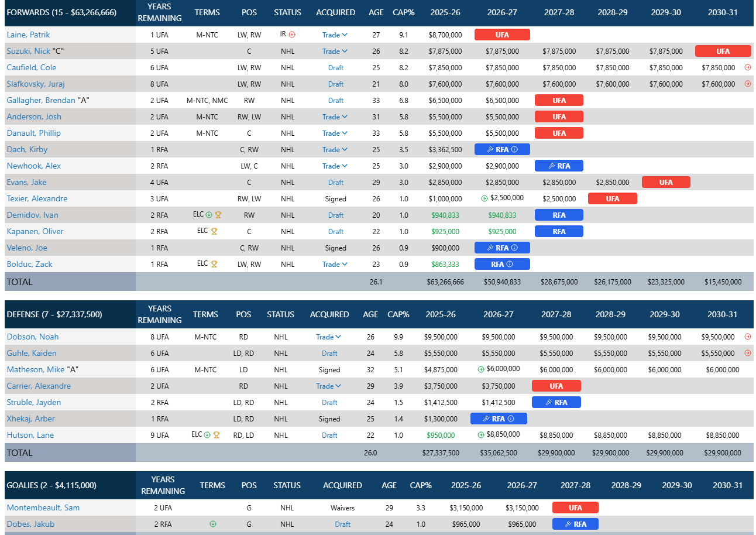Click the green arrow icon beside Demidov's ELC
This screenshot has height=535, width=756.
tap(209, 215)
